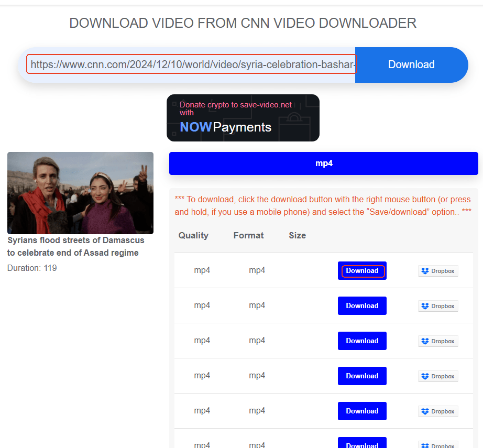The width and height of the screenshot is (483, 448).
Task: Click the partially visible bottom row Download button
Action: [x=362, y=443]
